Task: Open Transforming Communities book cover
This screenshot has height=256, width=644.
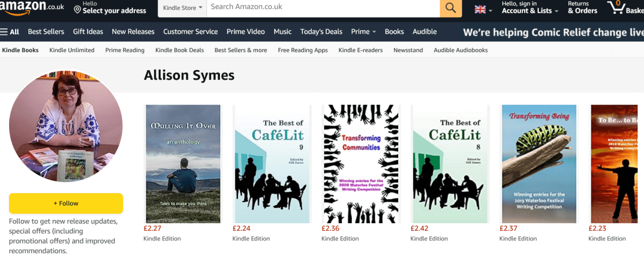Action: pos(361,164)
